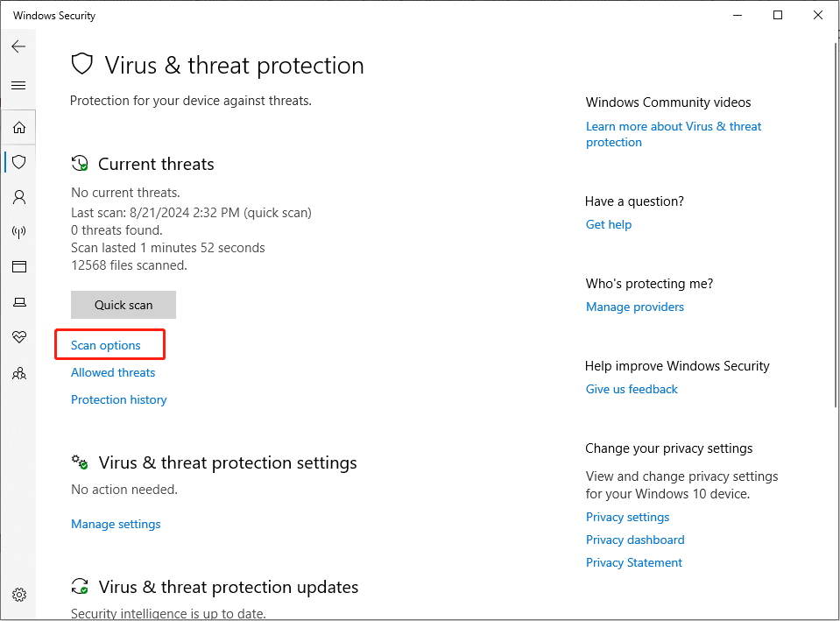Open Firewall & network protection icon
The image size is (840, 621).
point(19,232)
